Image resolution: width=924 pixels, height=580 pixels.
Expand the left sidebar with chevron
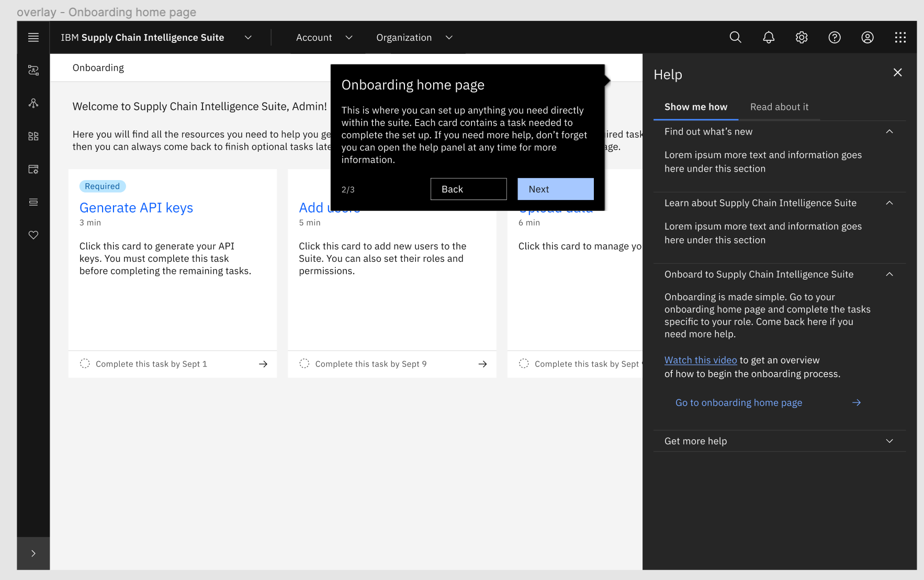pos(33,553)
